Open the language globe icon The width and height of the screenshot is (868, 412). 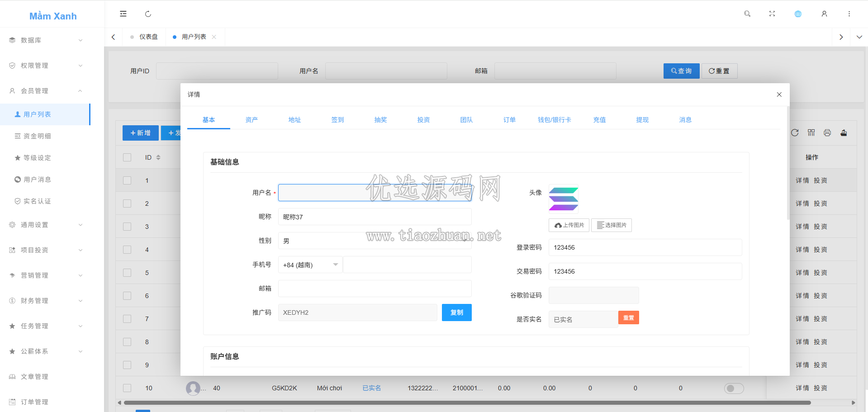798,14
